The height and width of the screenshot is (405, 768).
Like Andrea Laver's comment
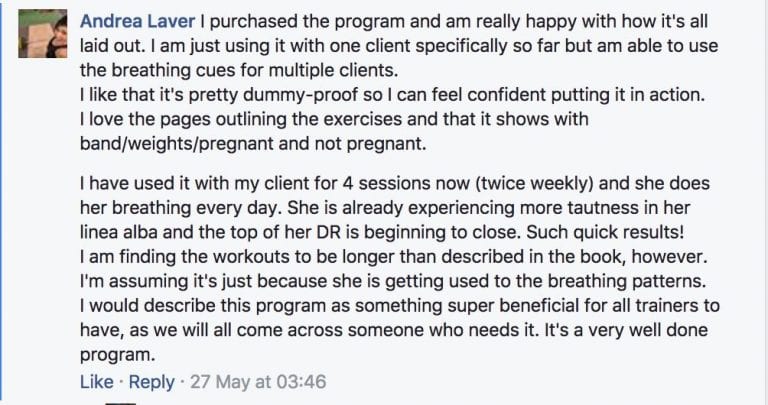[x=97, y=382]
